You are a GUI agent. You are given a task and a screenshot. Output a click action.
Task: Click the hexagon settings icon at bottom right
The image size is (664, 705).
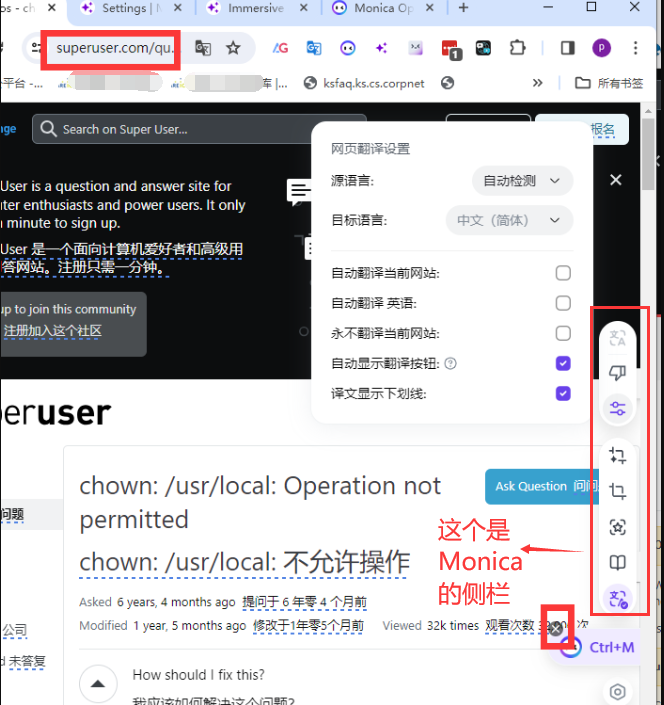[x=617, y=692]
